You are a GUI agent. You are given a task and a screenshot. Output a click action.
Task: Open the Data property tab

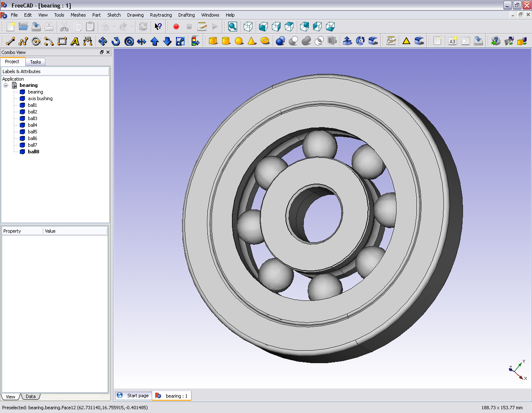tap(31, 396)
